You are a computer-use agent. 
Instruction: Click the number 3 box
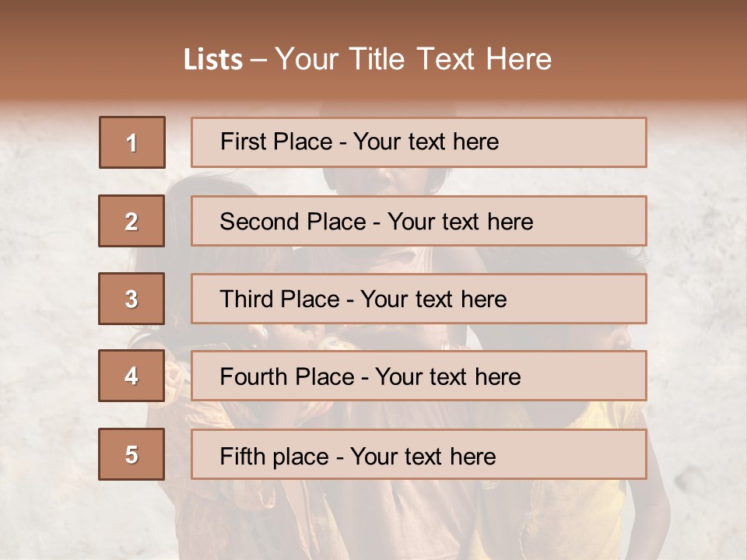pos(132,299)
